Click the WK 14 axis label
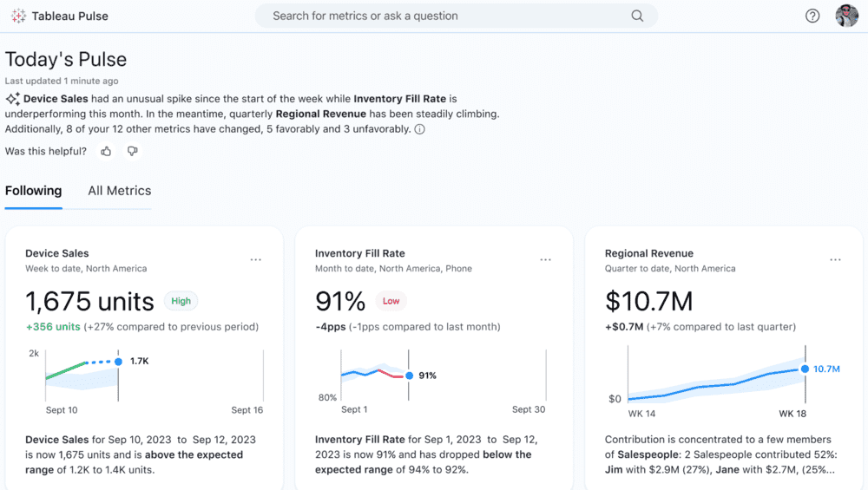 click(641, 414)
